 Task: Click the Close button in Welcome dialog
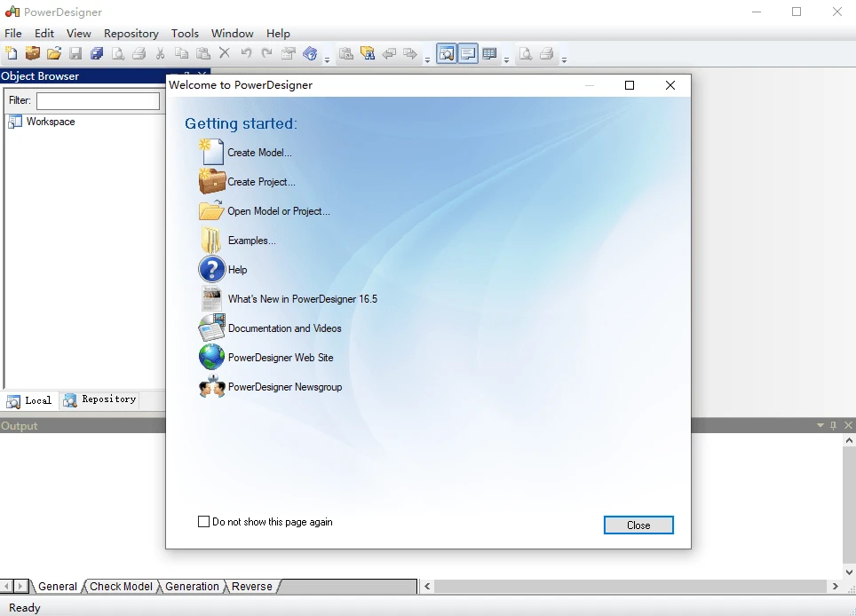coord(638,525)
